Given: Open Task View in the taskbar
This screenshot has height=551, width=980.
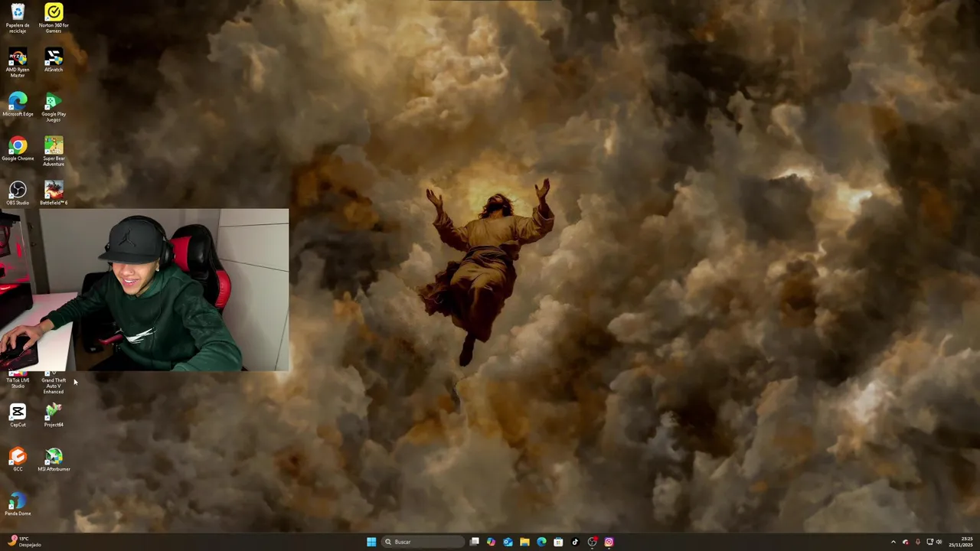Looking at the screenshot, I should pos(475,542).
